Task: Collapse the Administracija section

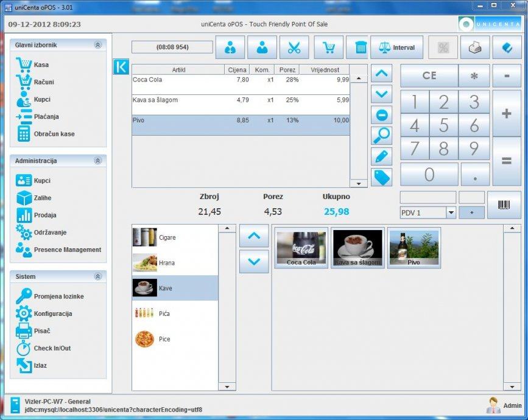Action: click(x=97, y=161)
